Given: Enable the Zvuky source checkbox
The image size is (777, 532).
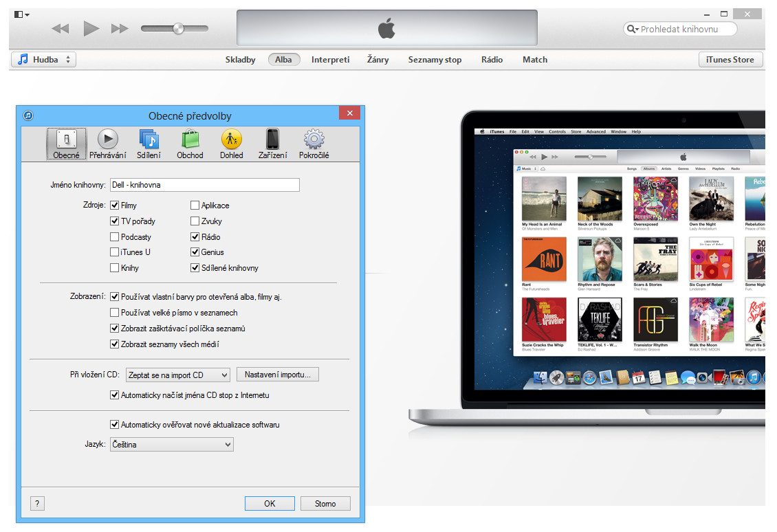Looking at the screenshot, I should click(x=195, y=221).
